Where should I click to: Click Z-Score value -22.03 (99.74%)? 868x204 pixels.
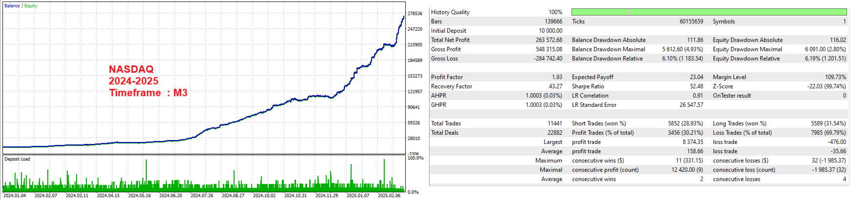pos(827,86)
